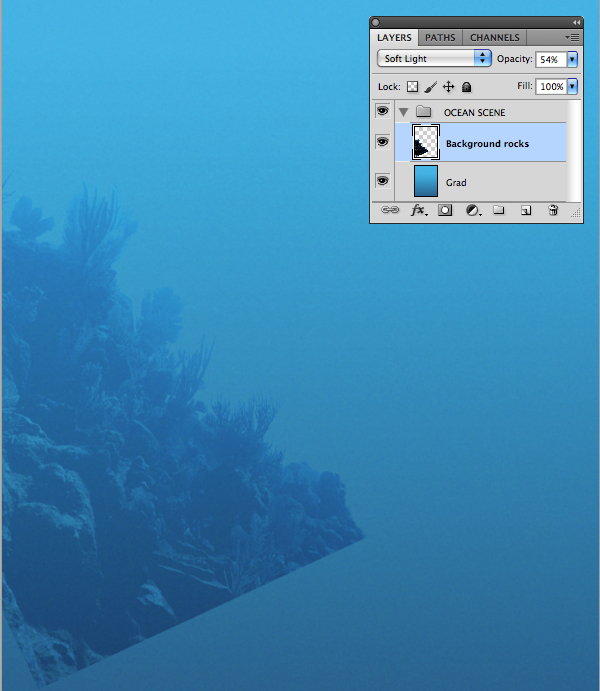The image size is (600, 691).
Task: Create a new group folder icon
Action: coord(499,210)
